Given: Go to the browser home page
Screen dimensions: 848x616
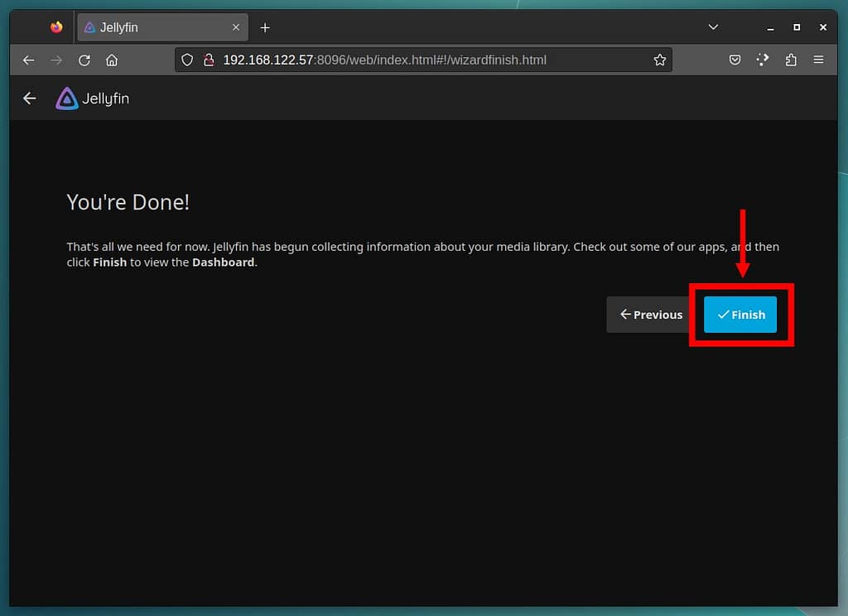Looking at the screenshot, I should pos(112,60).
